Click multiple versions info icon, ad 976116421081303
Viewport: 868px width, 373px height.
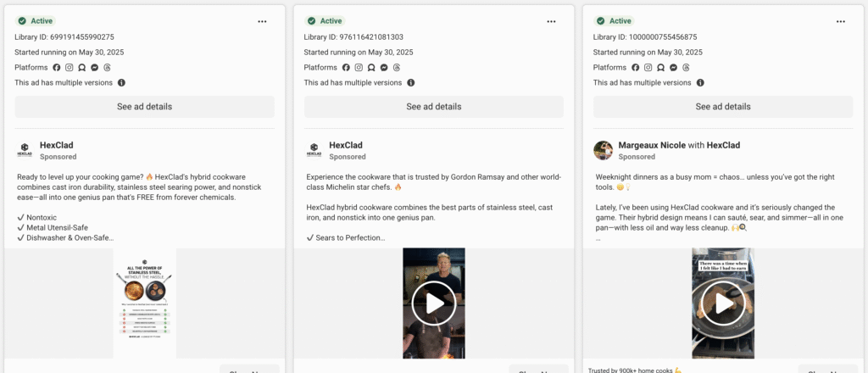coord(411,82)
